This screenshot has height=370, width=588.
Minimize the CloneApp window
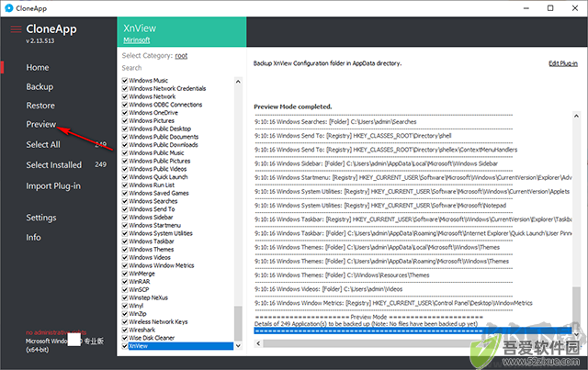(526, 8)
